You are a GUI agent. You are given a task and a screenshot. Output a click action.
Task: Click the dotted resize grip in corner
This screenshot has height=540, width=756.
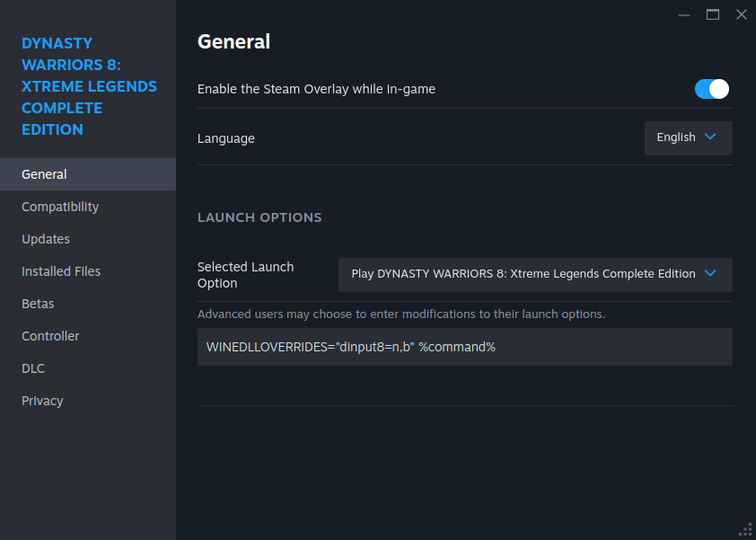(x=745, y=530)
